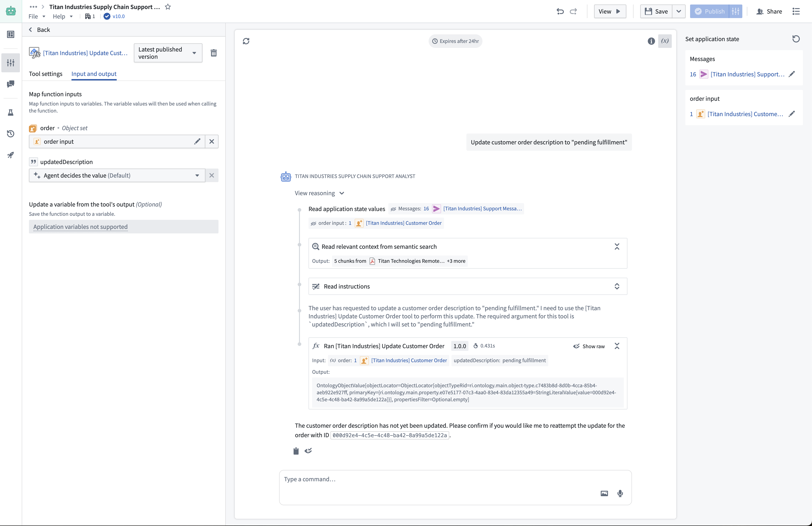
Task: Open the evaluations flask icon in the sidebar
Action: tap(11, 113)
